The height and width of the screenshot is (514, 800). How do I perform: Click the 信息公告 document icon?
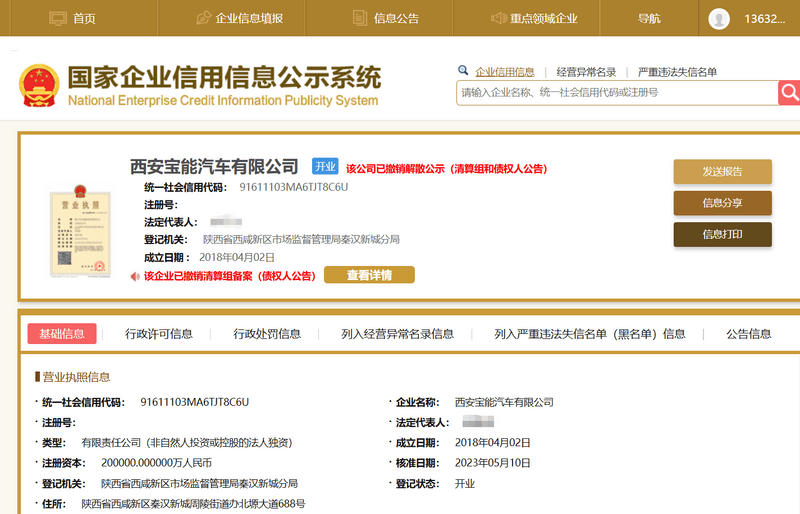[x=360, y=18]
